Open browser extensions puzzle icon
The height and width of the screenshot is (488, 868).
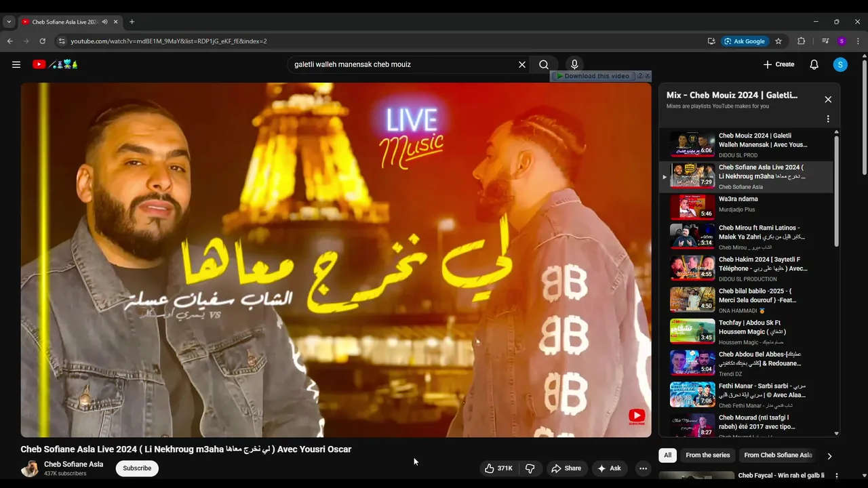point(801,41)
